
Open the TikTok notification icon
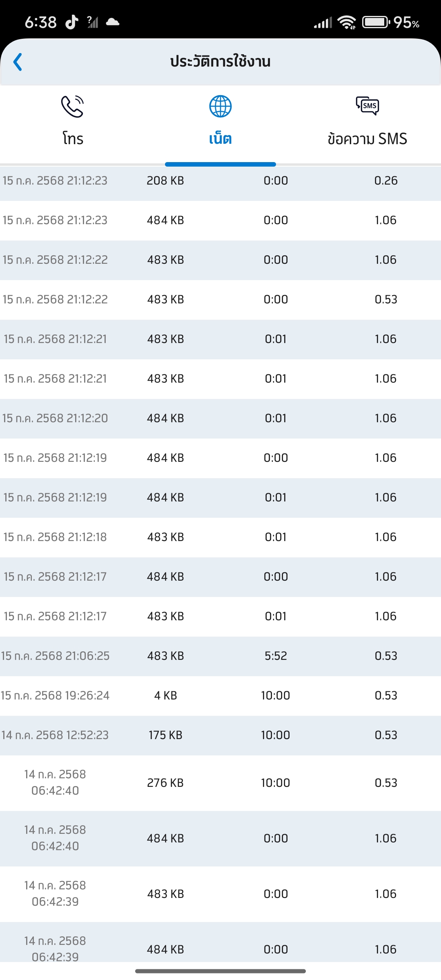72,22
